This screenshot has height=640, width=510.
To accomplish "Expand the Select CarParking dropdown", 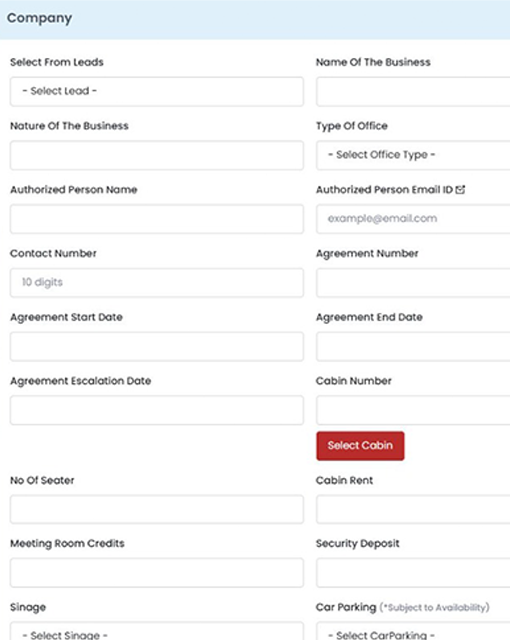I will point(413,631).
